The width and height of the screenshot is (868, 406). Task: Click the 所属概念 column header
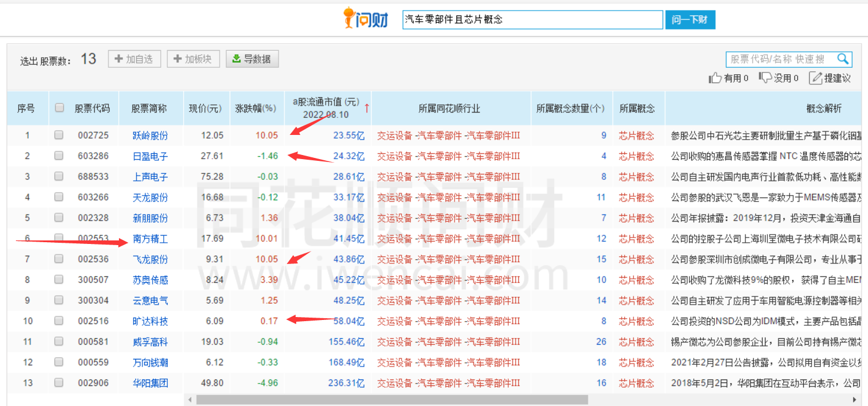point(637,108)
